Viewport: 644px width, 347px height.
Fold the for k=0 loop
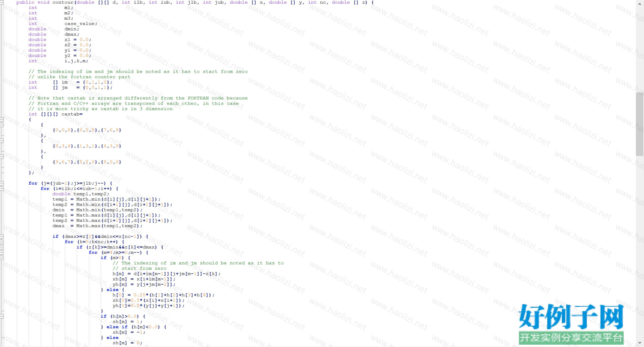tap(2, 242)
